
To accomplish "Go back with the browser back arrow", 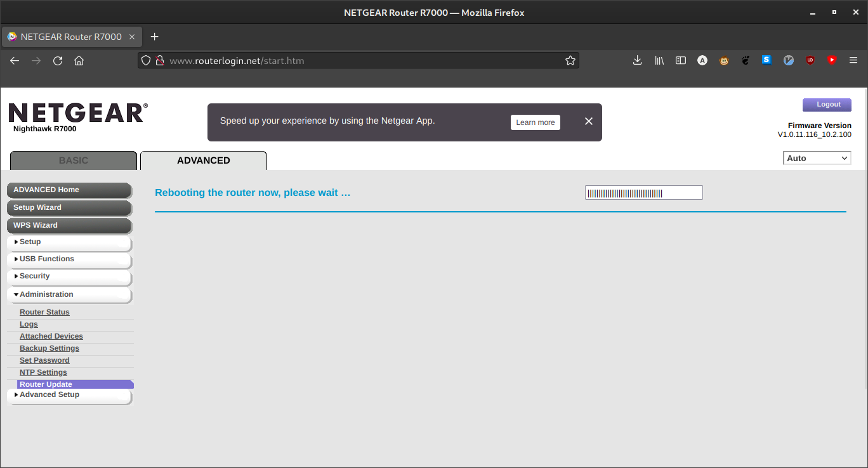I will (15, 60).
